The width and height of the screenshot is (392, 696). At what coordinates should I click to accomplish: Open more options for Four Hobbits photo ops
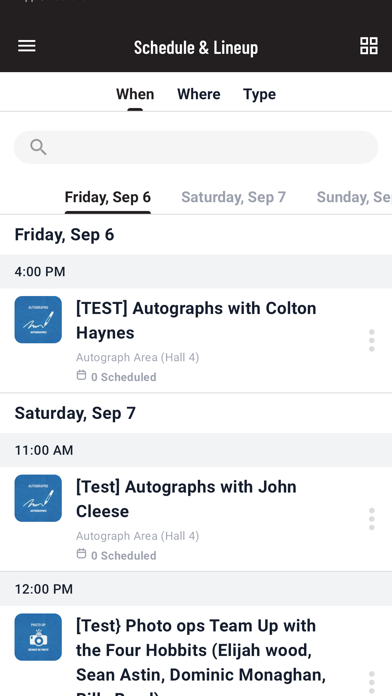pyautogui.click(x=372, y=684)
